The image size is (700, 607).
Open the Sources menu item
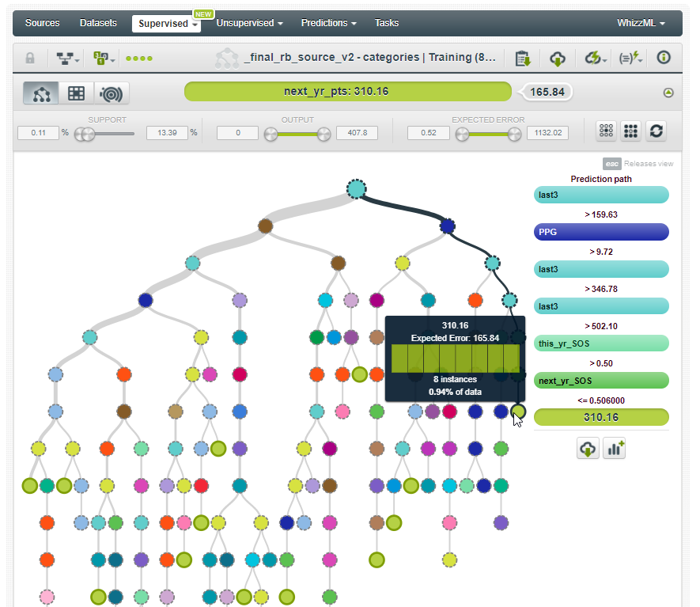43,23
